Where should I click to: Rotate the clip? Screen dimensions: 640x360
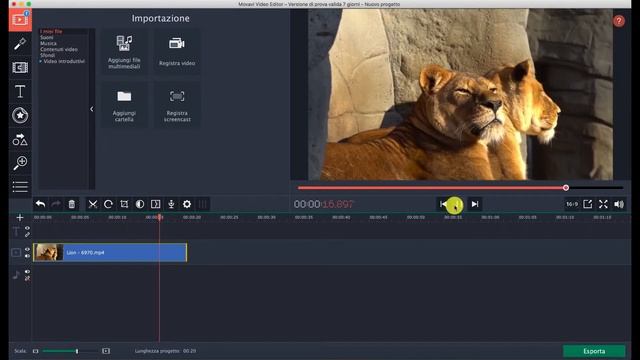(x=108, y=204)
